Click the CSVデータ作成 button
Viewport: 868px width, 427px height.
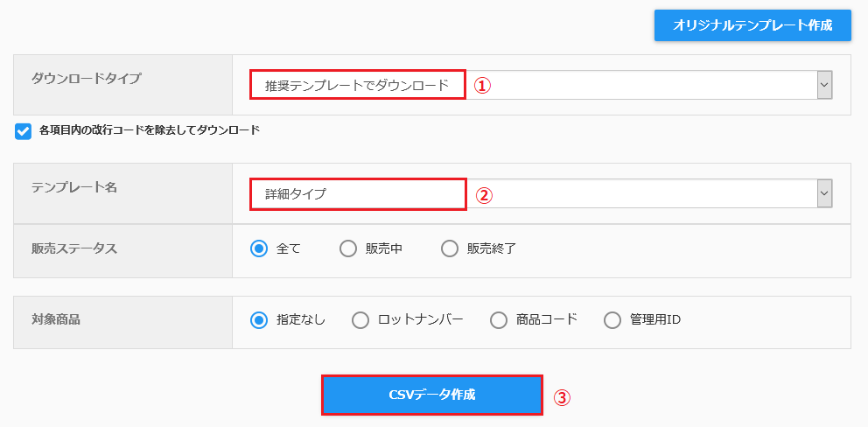[431, 395]
